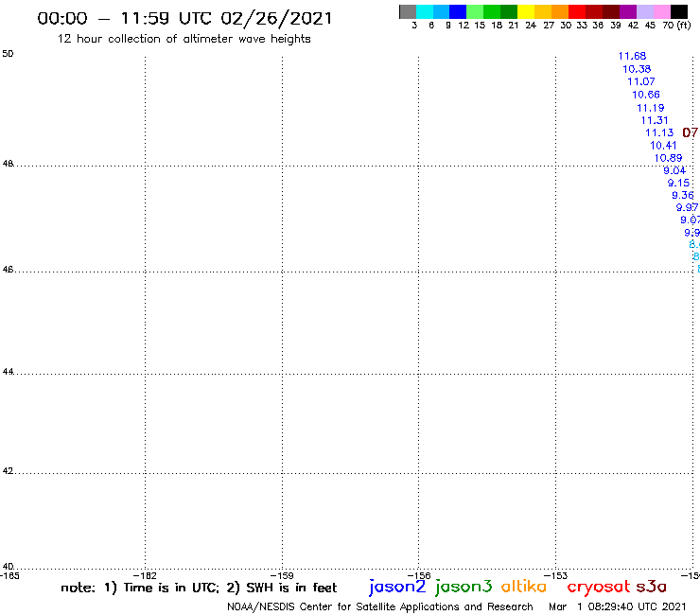The width and height of the screenshot is (700, 615).
Task: Click the wave height value 10.38
Action: 637,69
